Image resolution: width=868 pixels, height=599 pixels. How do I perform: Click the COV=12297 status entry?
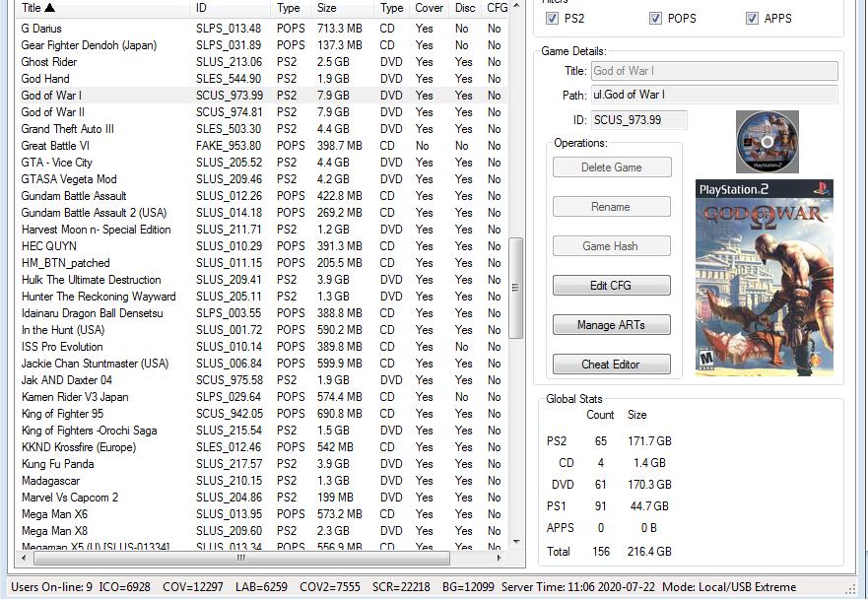[x=193, y=587]
